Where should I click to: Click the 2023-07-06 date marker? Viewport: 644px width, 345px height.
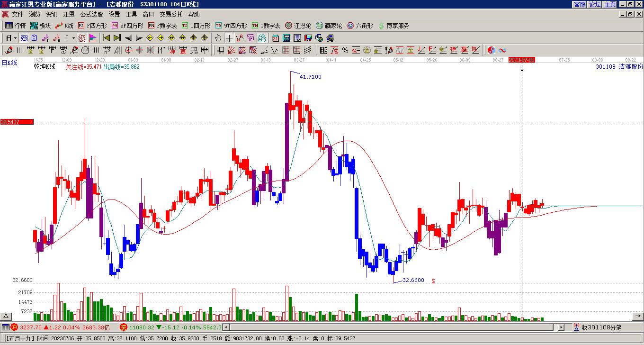(x=521, y=60)
